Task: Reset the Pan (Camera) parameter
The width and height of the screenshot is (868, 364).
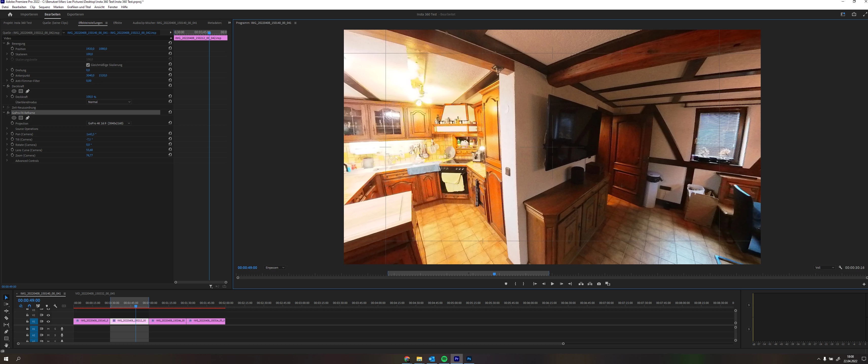Action: click(x=170, y=133)
